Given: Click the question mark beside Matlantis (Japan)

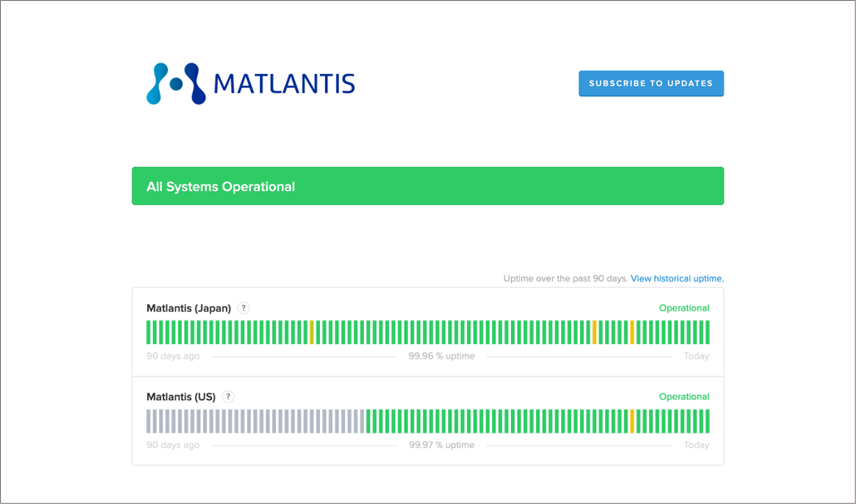Looking at the screenshot, I should (244, 308).
